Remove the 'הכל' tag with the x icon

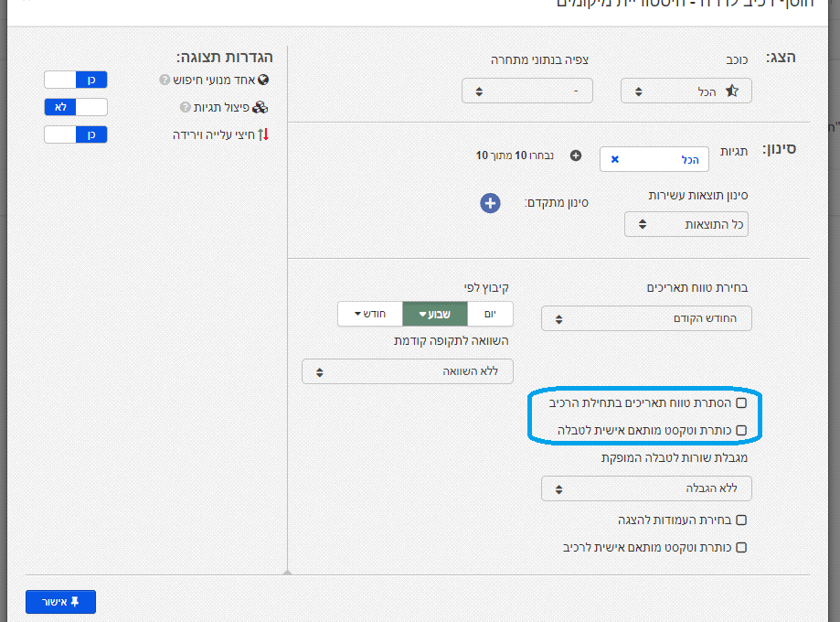615,159
